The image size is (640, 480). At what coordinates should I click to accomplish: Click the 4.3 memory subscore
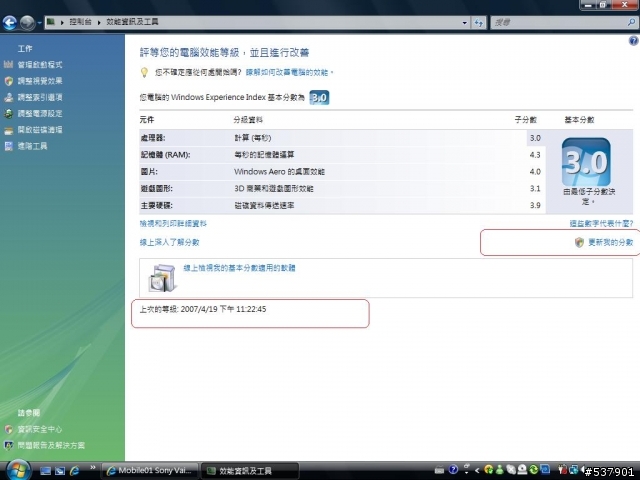[535, 155]
